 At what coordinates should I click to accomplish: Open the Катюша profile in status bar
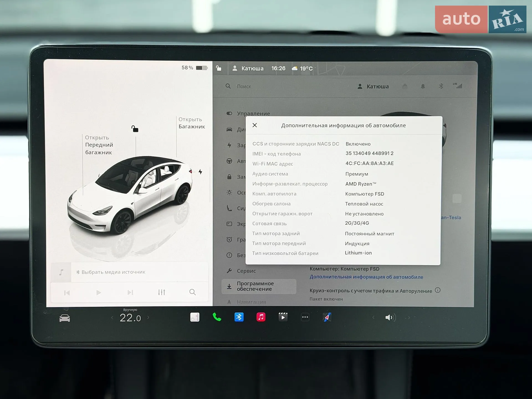pos(248,68)
